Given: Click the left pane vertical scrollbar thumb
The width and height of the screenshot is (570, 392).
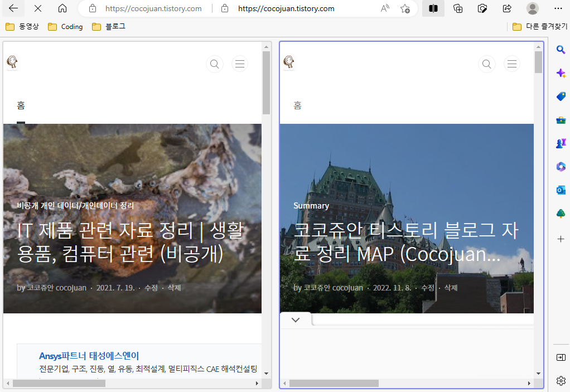Looking at the screenshot, I should (266, 83).
